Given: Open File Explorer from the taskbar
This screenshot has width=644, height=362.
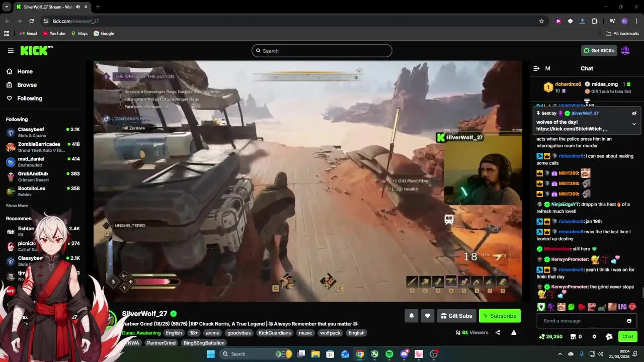Looking at the screenshot, I should [315, 354].
